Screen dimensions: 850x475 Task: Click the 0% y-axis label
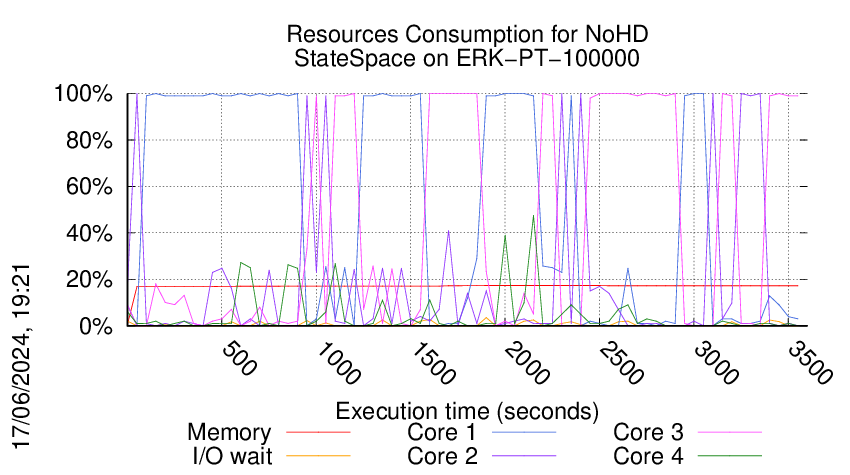(x=96, y=326)
